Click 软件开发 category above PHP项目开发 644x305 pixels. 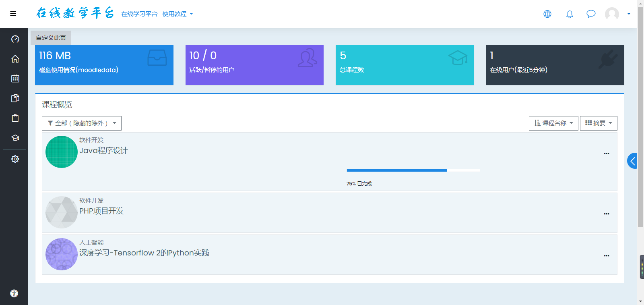point(91,201)
